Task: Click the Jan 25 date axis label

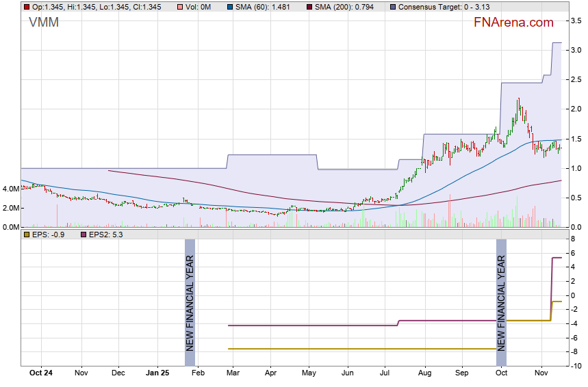Action: 158,373
